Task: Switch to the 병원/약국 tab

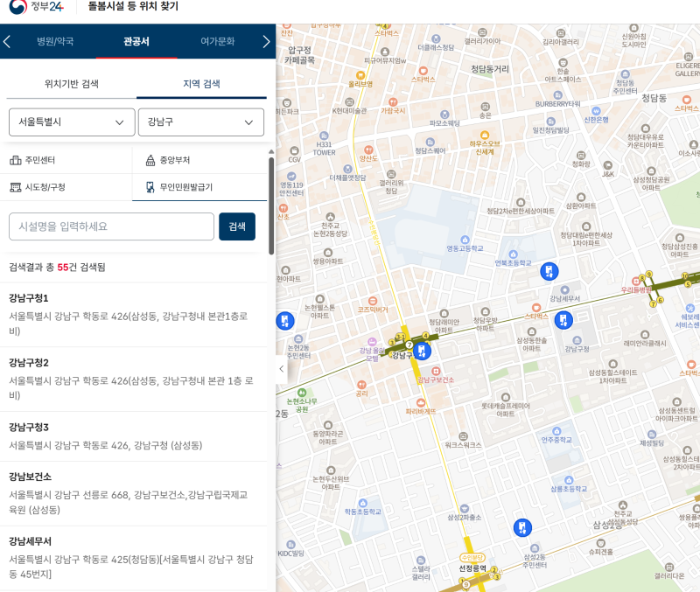Action: click(55, 41)
